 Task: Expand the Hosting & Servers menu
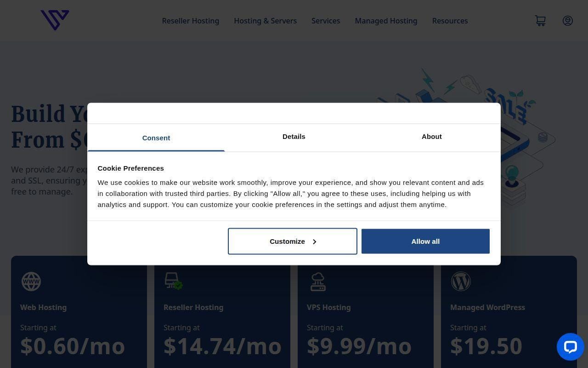coord(265,21)
